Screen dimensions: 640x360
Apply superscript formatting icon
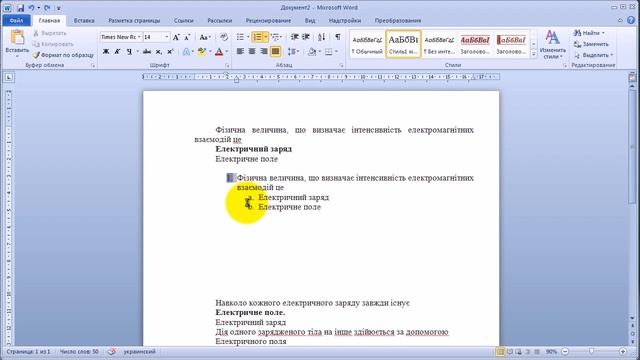(x=170, y=51)
